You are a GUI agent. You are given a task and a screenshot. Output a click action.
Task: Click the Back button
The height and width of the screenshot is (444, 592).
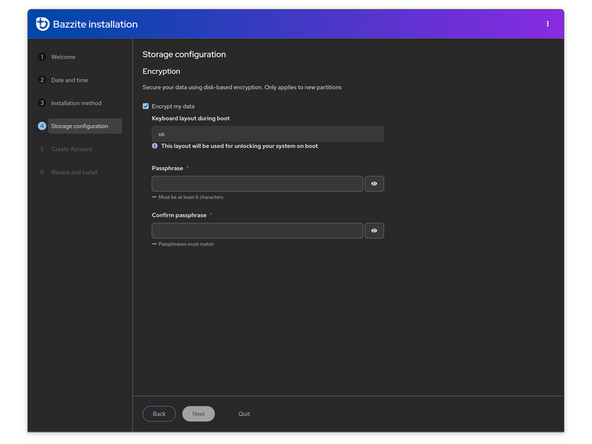(159, 414)
